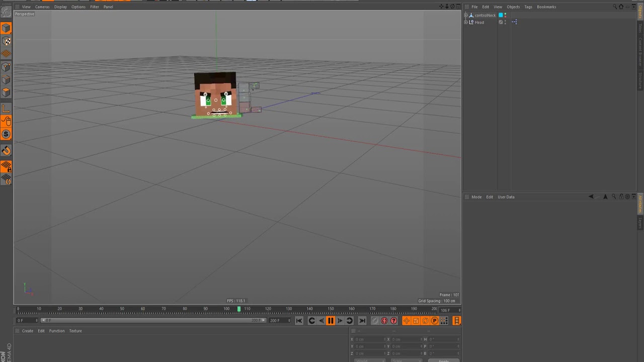Click the Planar Workplane icon

6,179
